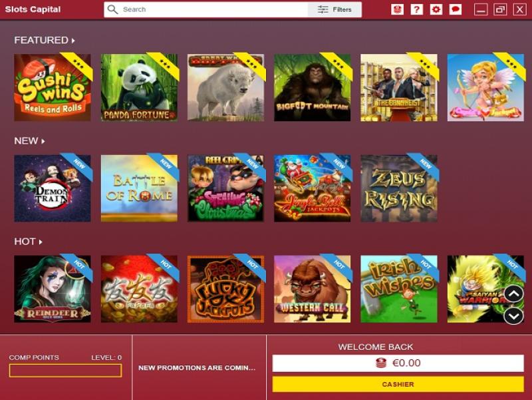The width and height of the screenshot is (532, 400).
Task: Open the Filters options
Action: click(334, 9)
